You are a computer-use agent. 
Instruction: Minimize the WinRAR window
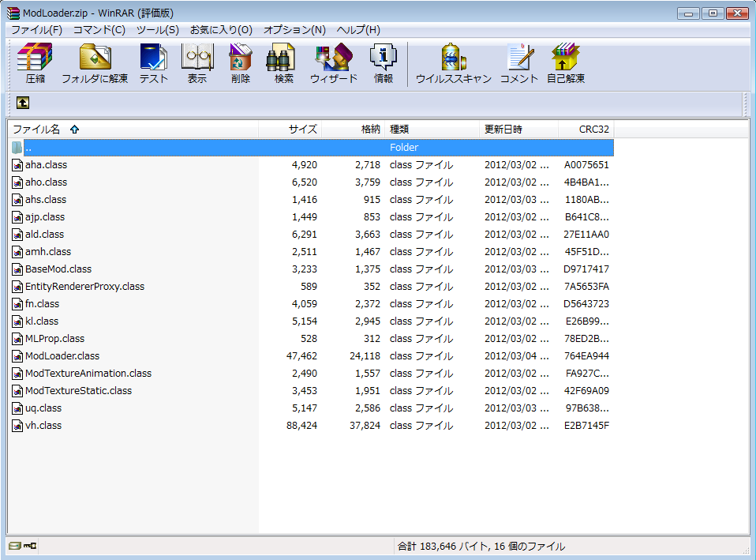pyautogui.click(x=688, y=13)
